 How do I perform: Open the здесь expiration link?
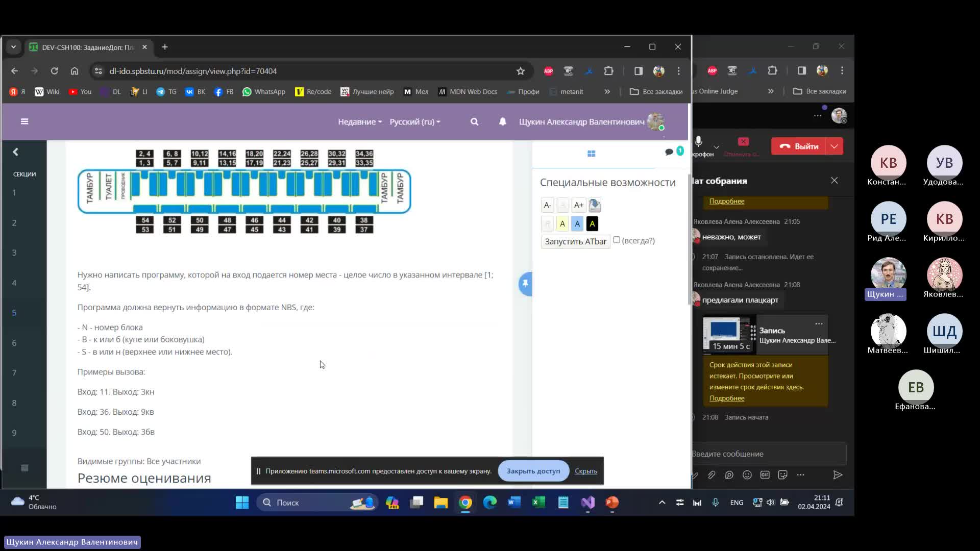(x=794, y=387)
